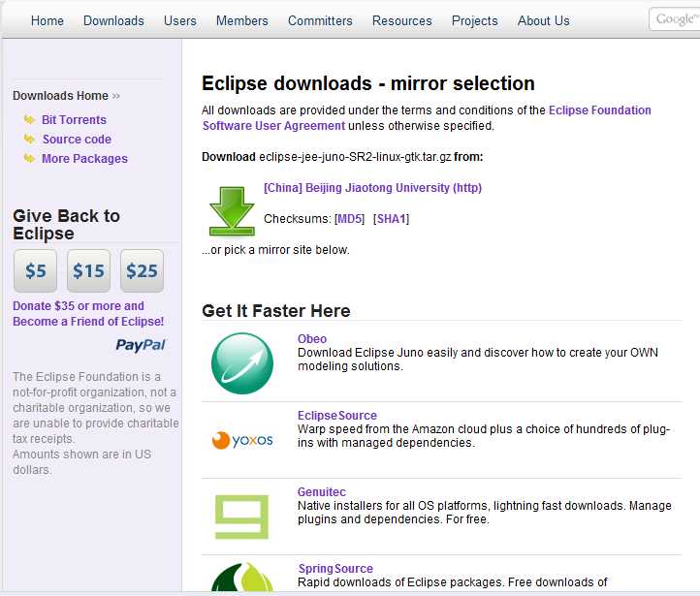700x596 pixels.
Task: Click the arrow bullet beside Source code
Action: 29,140
